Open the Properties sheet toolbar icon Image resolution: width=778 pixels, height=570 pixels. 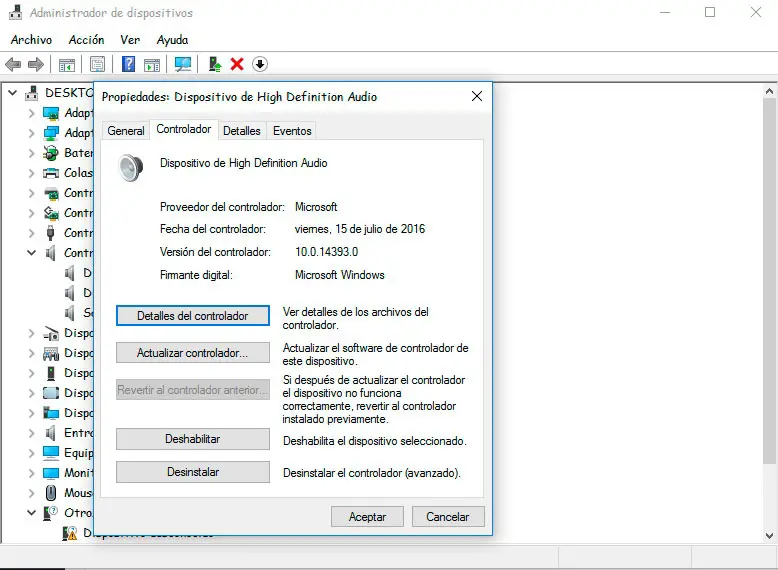97,64
